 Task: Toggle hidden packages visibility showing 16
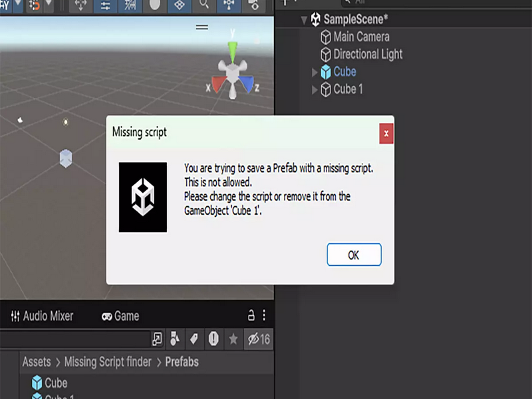tap(259, 339)
